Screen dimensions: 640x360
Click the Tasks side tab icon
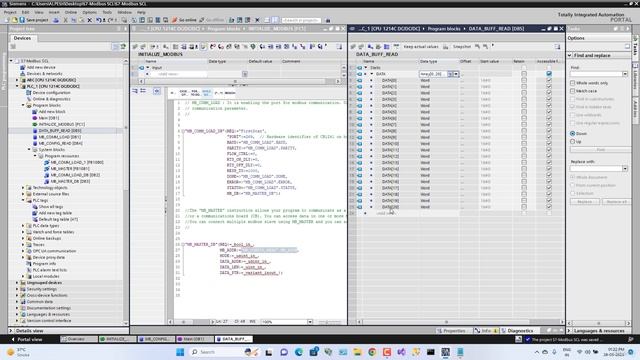click(636, 38)
